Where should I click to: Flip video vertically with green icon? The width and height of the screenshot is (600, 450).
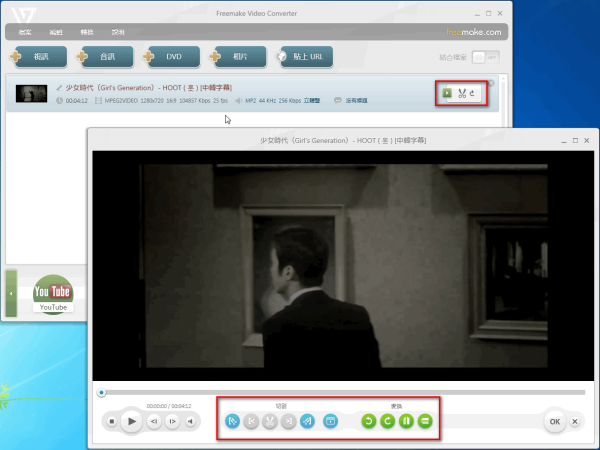(x=425, y=421)
